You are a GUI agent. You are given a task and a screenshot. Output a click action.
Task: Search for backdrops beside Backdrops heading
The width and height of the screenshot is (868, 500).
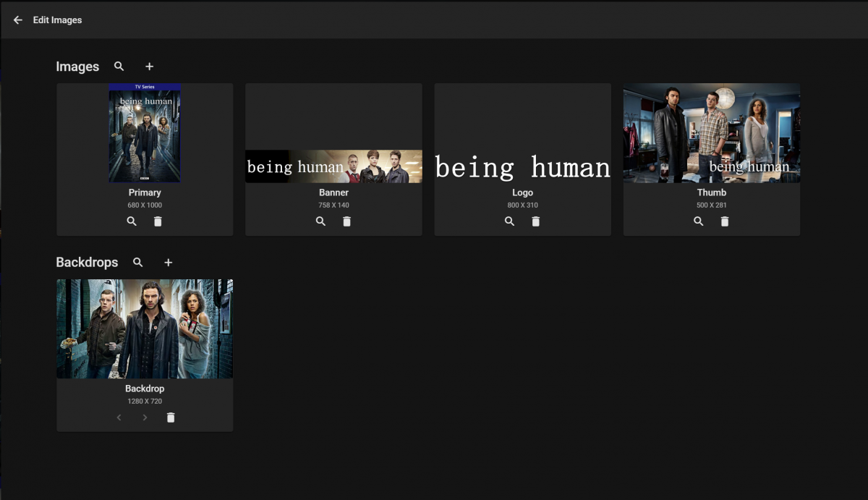point(138,263)
